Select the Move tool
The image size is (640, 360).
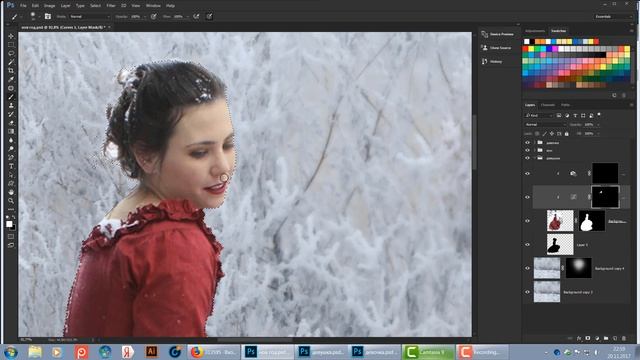[11, 36]
